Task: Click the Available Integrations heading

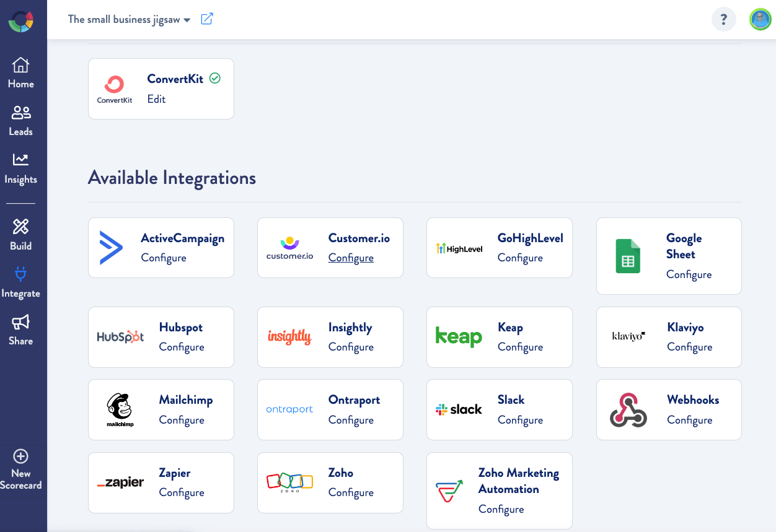Action: (172, 178)
